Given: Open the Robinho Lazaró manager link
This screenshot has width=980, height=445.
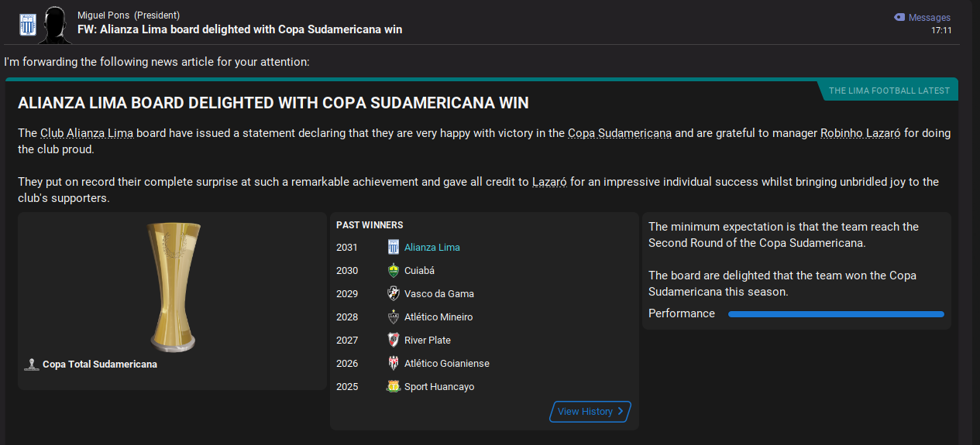Looking at the screenshot, I should tap(860, 133).
